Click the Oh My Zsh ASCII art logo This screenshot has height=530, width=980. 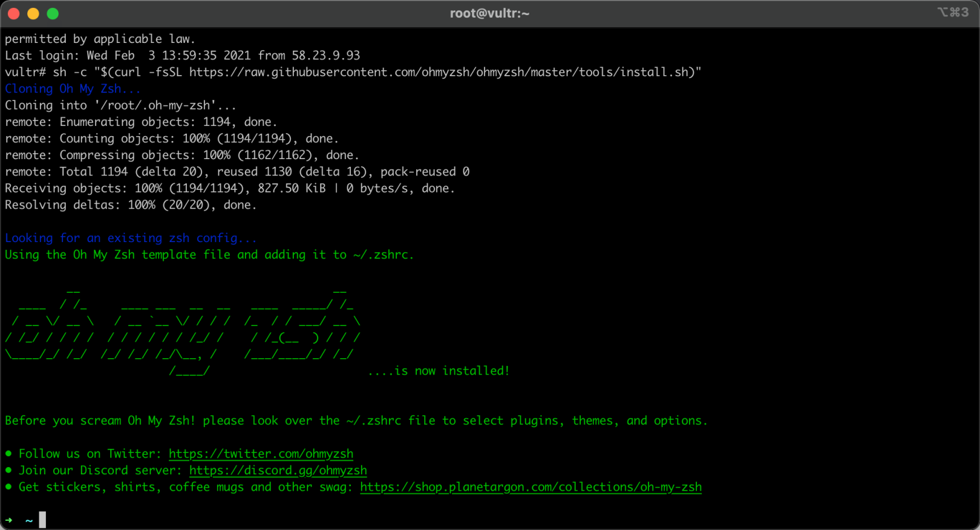[183, 333]
